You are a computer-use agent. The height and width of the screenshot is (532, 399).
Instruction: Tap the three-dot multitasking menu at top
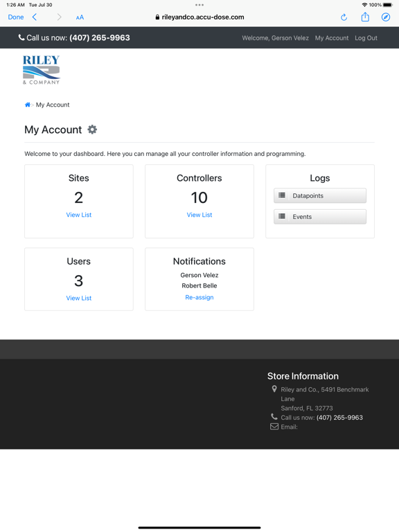click(199, 5)
